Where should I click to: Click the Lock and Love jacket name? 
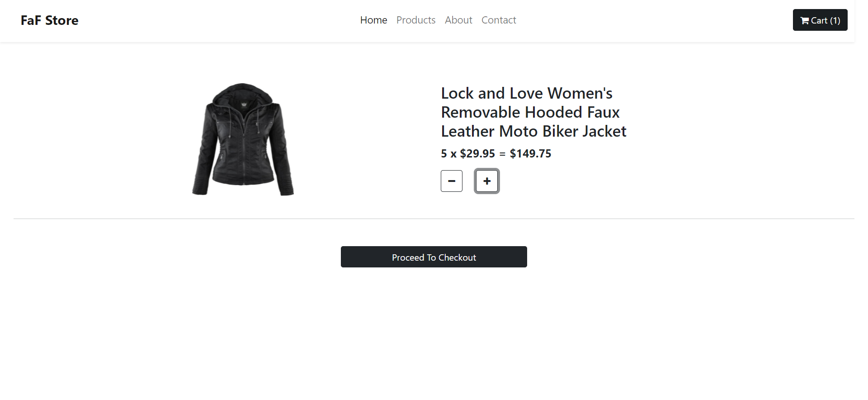pyautogui.click(x=533, y=112)
